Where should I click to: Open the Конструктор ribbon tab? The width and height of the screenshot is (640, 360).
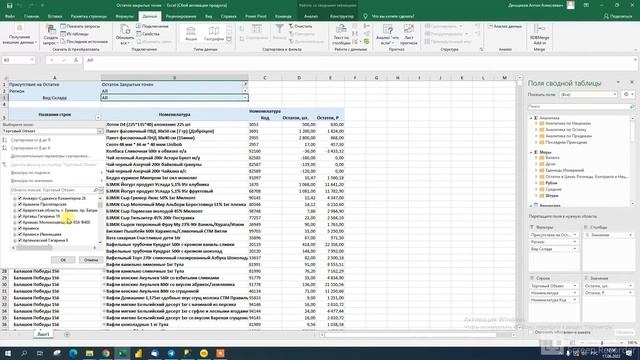(342, 16)
